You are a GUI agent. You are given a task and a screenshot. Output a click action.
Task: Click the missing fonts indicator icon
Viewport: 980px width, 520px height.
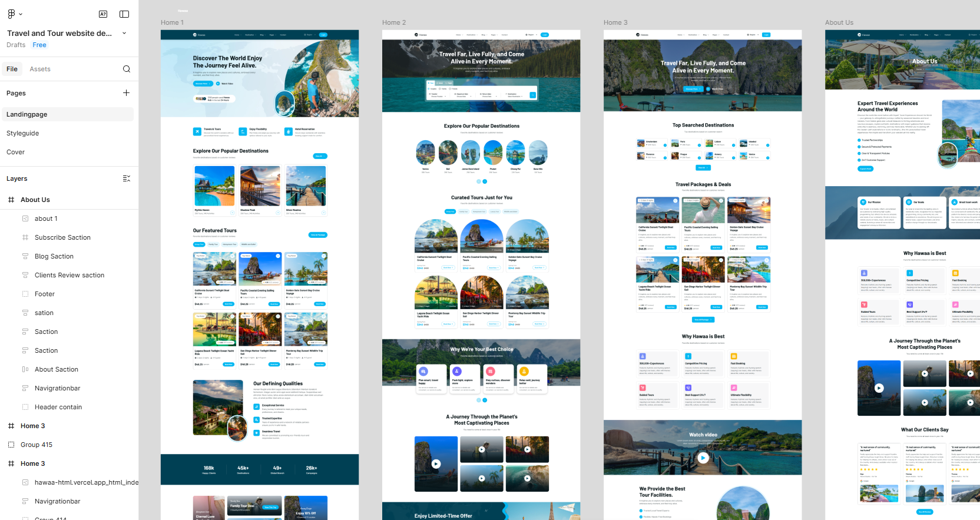(103, 14)
